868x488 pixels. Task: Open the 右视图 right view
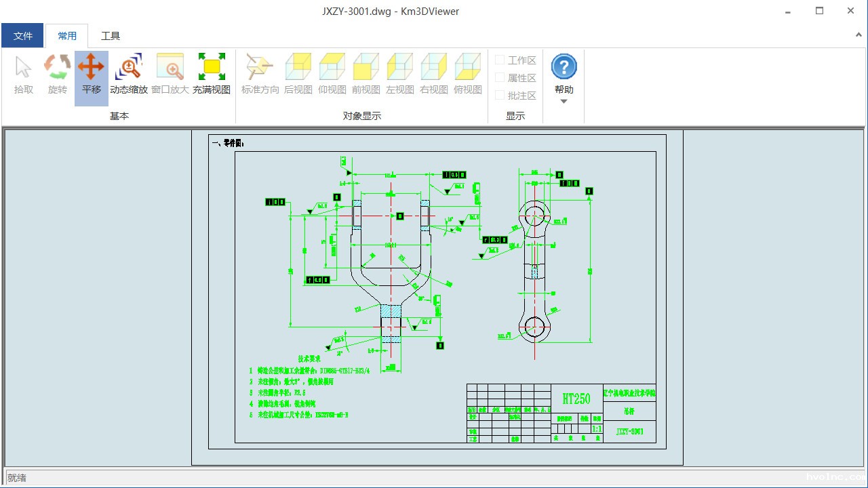[x=433, y=75]
